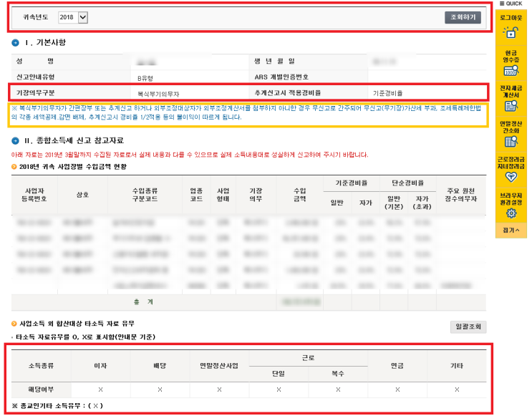Click the X mark under 이자

click(100, 390)
